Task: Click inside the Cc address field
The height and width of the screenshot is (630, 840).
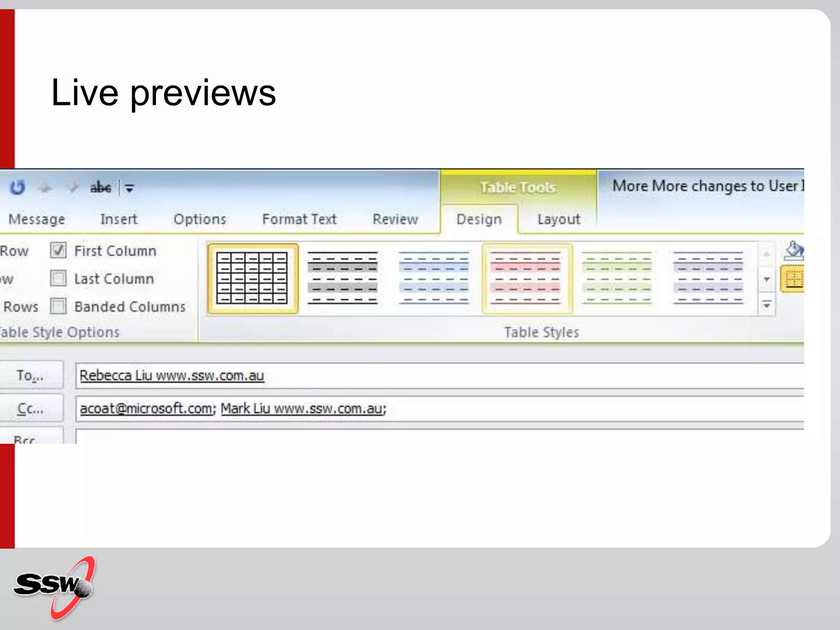Action: (x=440, y=409)
